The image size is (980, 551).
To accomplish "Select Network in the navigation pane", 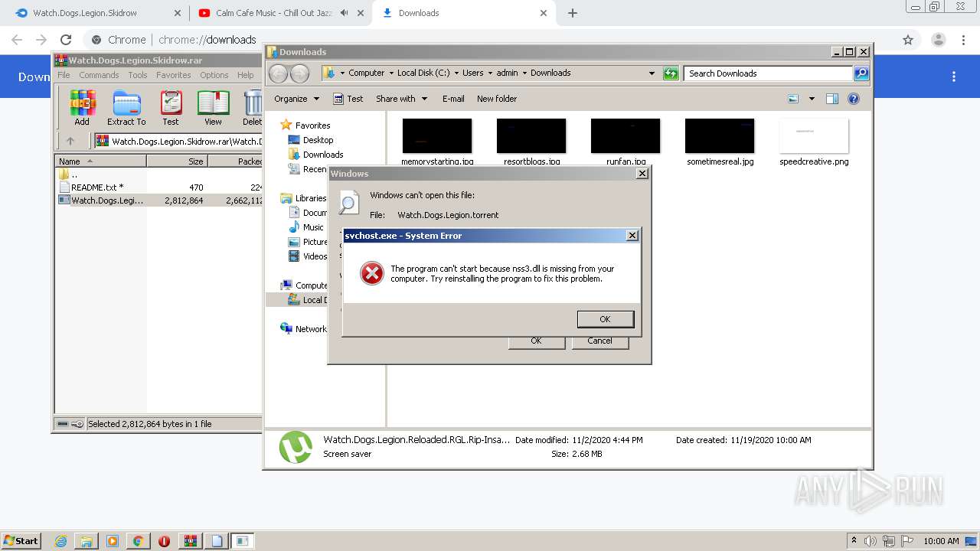I will pyautogui.click(x=303, y=329).
